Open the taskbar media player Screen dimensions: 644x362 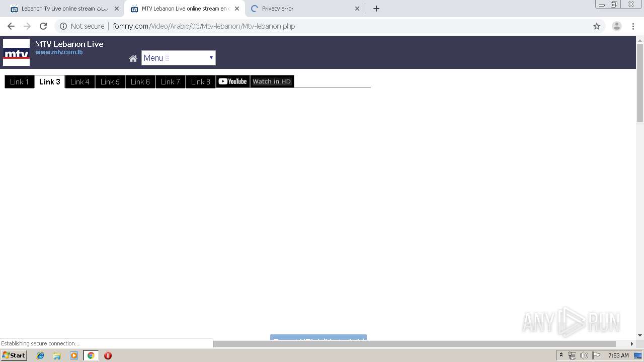point(74,355)
